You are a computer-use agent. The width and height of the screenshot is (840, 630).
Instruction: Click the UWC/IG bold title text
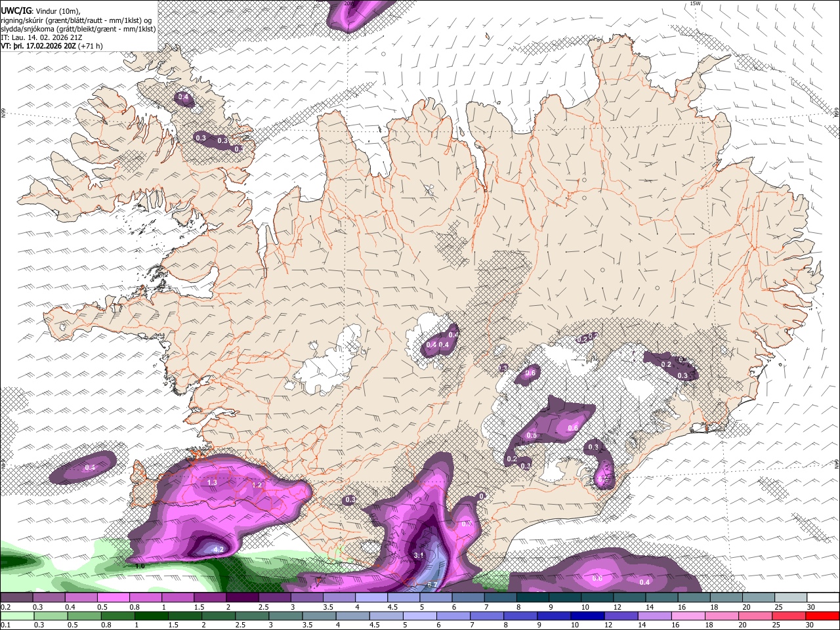coord(16,11)
